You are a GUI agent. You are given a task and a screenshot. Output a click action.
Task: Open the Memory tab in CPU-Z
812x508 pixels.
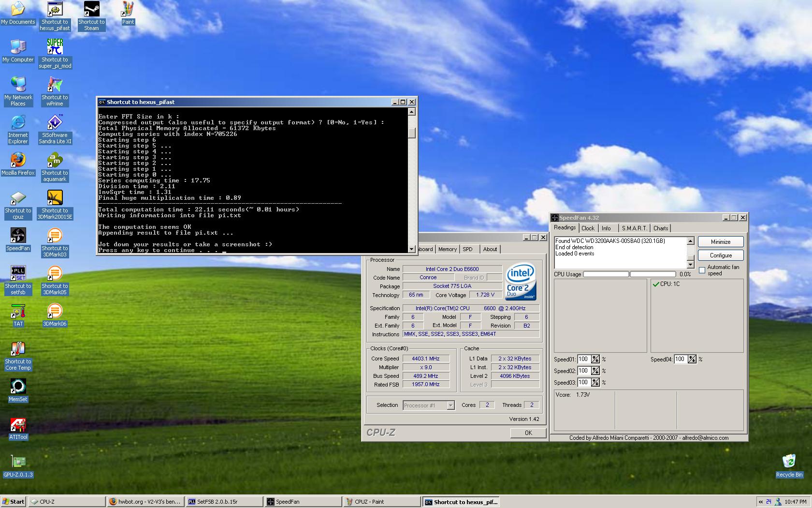pos(447,249)
